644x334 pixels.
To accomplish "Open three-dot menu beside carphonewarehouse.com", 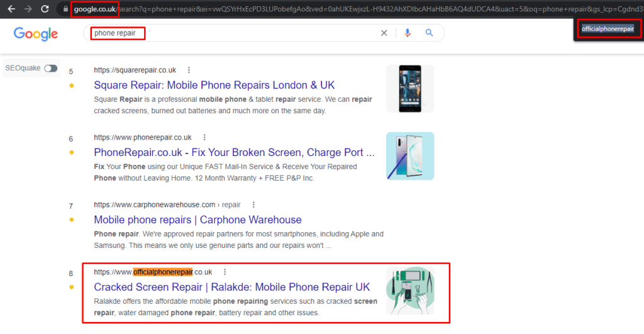I will click(x=253, y=204).
